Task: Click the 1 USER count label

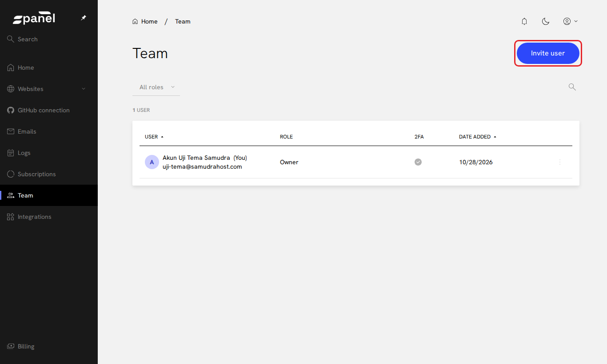Action: [141, 110]
